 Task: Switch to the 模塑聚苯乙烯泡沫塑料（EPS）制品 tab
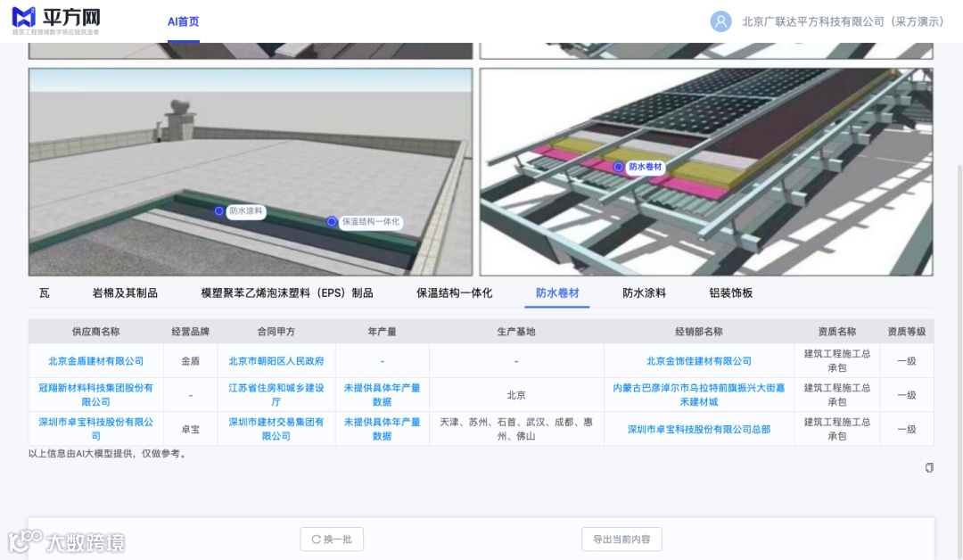pyautogui.click(x=287, y=292)
